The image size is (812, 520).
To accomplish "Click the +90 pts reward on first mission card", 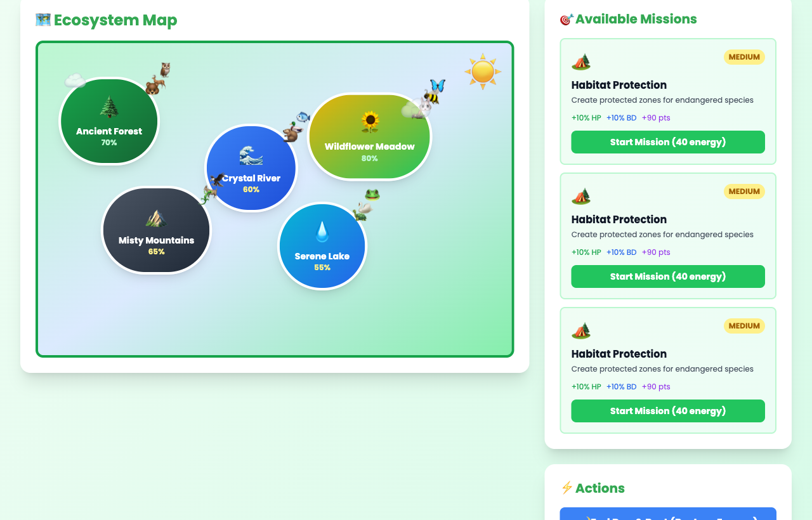I will [x=656, y=118].
